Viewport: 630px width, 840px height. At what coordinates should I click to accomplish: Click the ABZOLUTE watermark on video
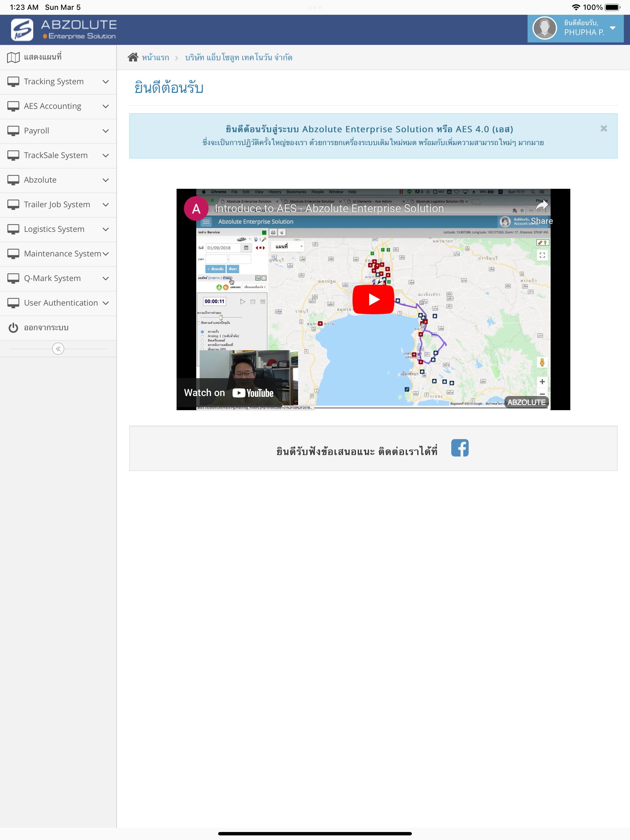[526, 402]
